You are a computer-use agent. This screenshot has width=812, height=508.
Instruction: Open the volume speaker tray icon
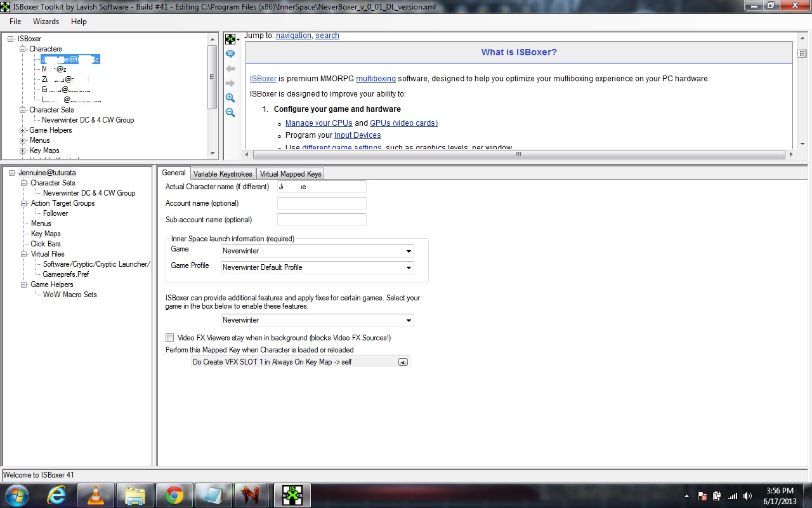(x=748, y=496)
